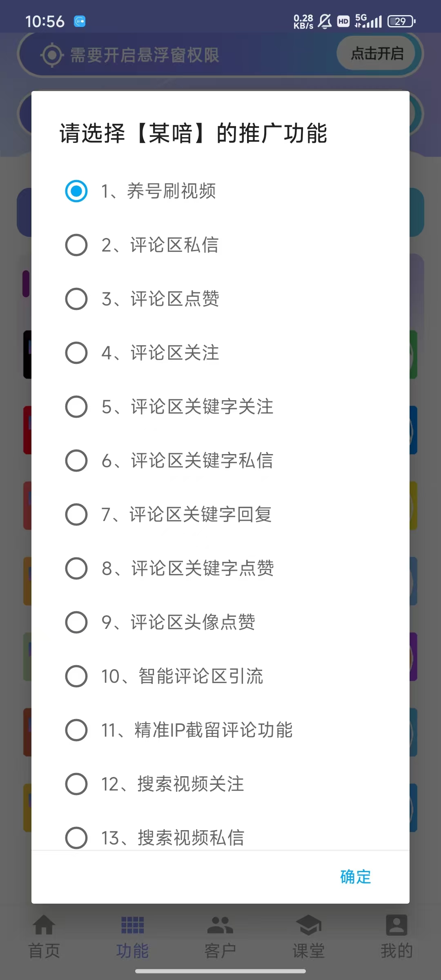Select option 9 评论区头像点赞

click(x=76, y=622)
